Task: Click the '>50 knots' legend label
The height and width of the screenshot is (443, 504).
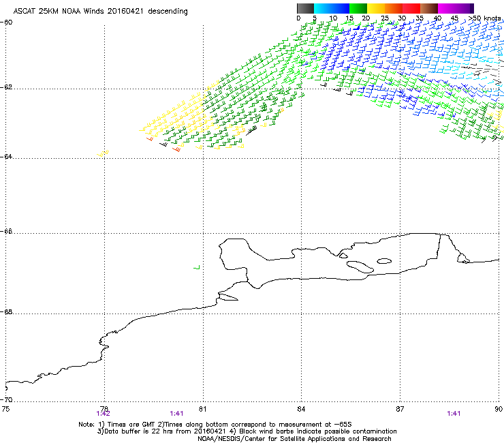Action: click(x=484, y=18)
